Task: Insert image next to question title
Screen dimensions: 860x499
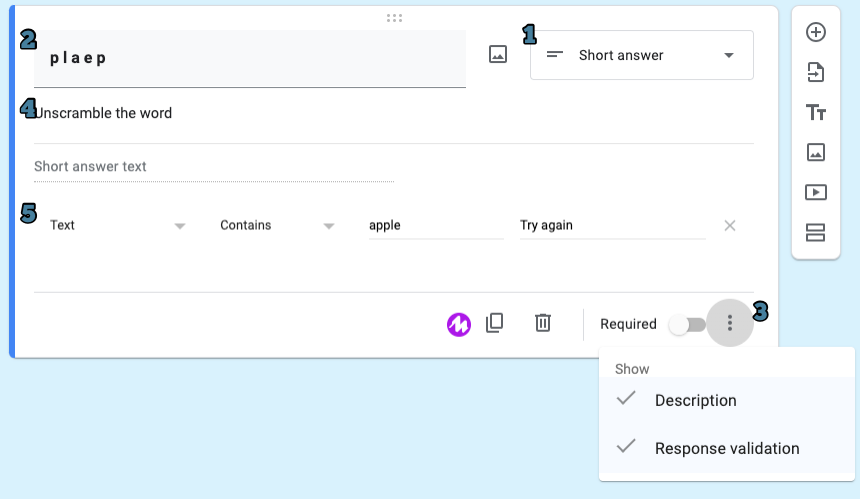Action: pyautogui.click(x=498, y=55)
